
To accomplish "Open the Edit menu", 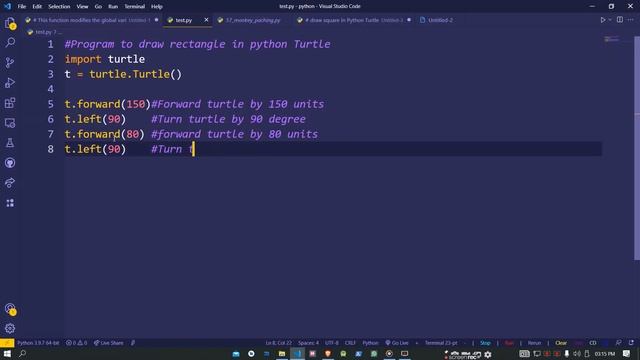I will (37, 7).
